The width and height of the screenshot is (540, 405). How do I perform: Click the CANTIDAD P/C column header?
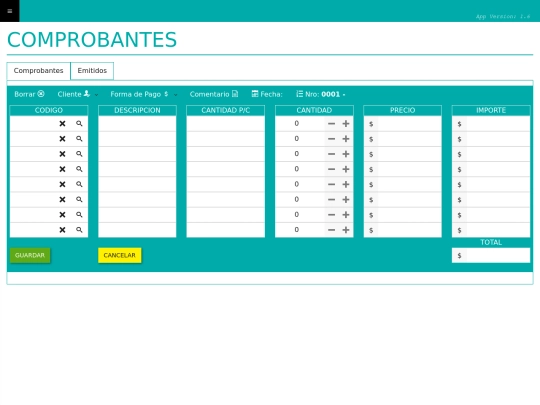click(x=226, y=110)
